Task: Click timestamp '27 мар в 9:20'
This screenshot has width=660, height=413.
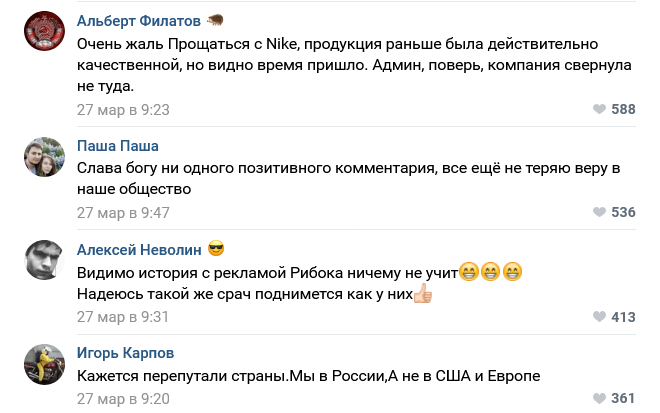Action: (x=123, y=398)
